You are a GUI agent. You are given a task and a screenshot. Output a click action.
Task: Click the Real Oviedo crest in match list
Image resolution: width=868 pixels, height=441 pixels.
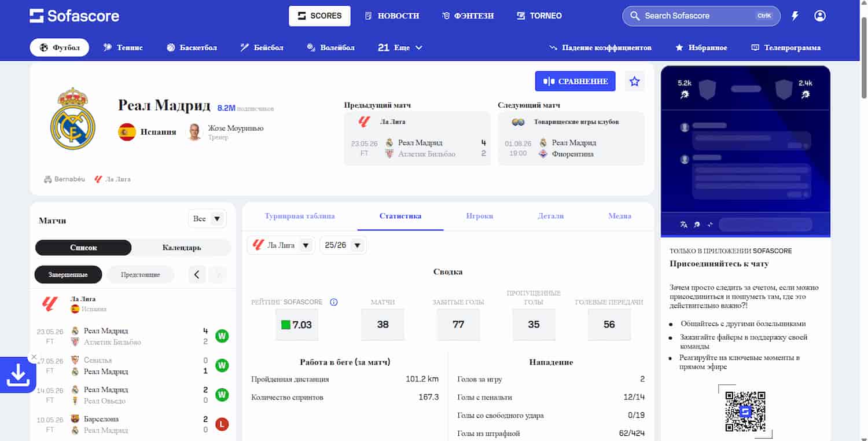point(75,400)
